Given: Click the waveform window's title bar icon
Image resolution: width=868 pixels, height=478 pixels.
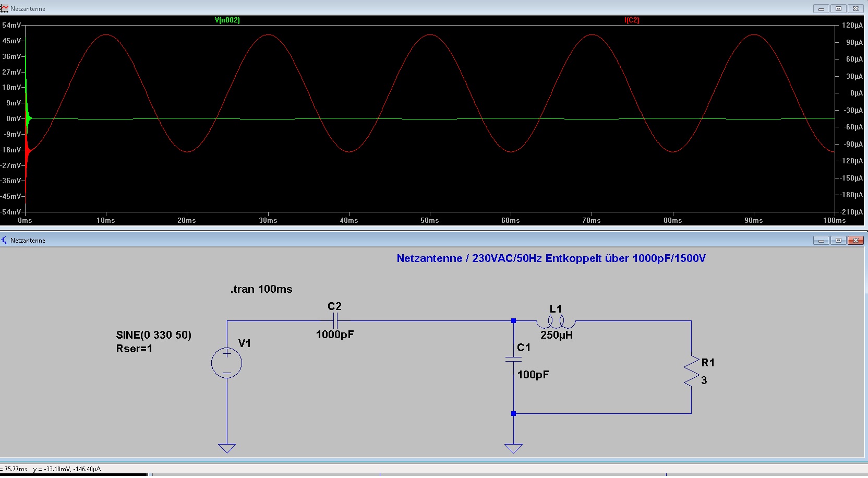Looking at the screenshot, I should pyautogui.click(x=4, y=8).
